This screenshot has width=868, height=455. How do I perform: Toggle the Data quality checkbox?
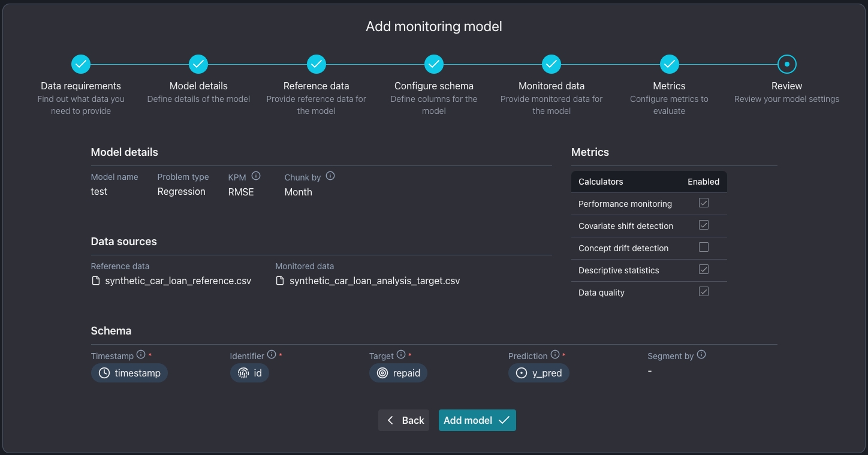(x=704, y=292)
